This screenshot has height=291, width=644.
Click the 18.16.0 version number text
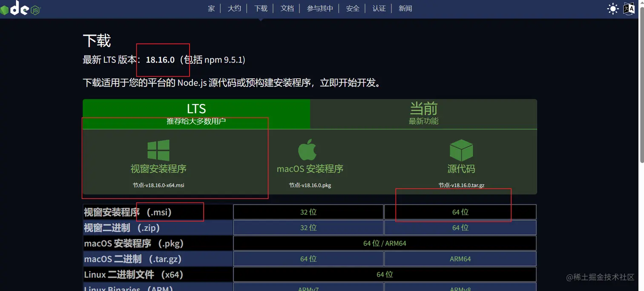coord(160,60)
